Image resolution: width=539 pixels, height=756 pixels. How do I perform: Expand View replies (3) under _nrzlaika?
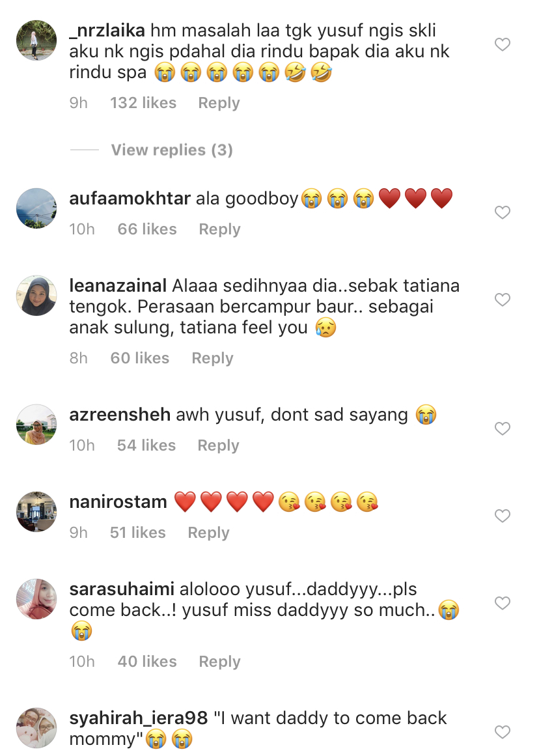click(172, 150)
